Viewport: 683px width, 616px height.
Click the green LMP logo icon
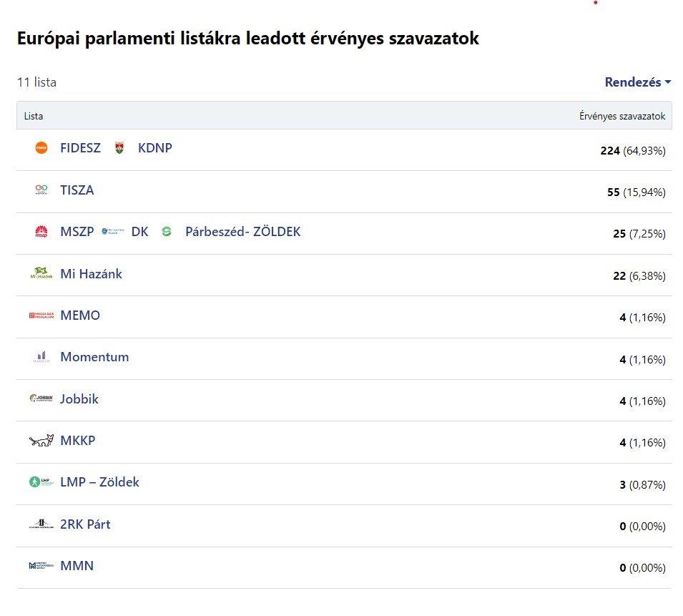(x=41, y=481)
